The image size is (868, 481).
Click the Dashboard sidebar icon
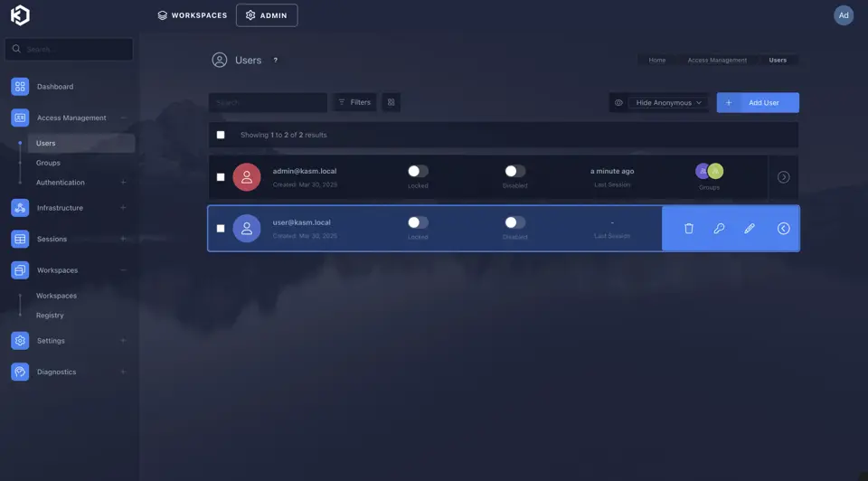(20, 87)
